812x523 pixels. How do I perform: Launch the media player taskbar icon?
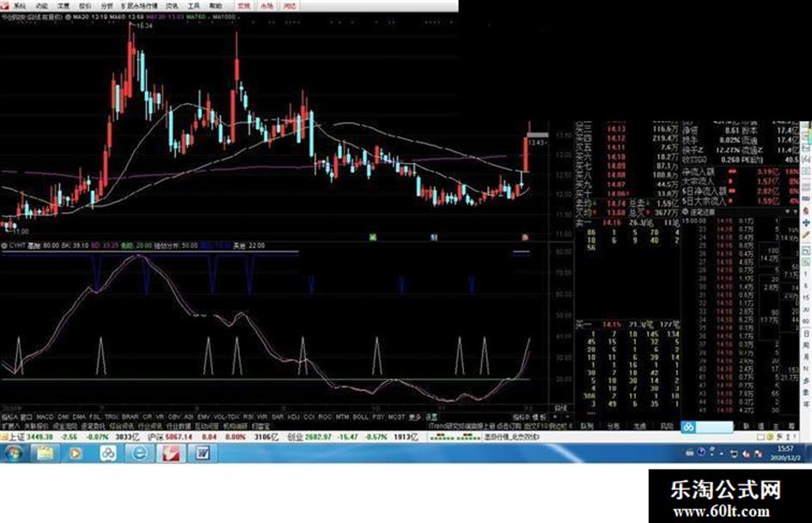tap(76, 453)
